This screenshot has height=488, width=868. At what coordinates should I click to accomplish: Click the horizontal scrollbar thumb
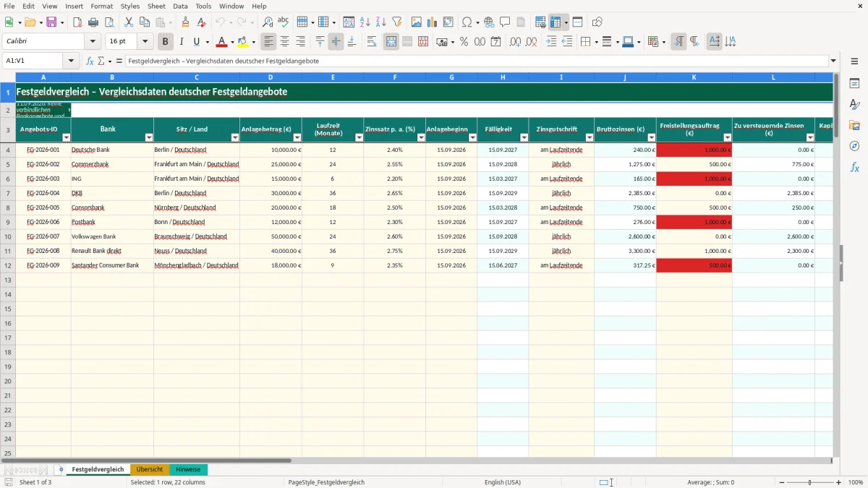(146, 460)
